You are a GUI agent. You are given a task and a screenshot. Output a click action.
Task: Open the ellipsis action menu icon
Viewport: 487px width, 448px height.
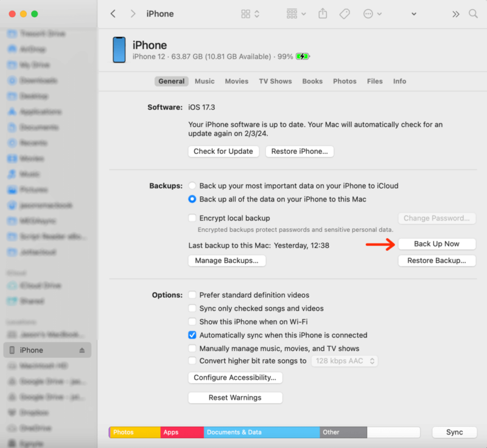(368, 13)
